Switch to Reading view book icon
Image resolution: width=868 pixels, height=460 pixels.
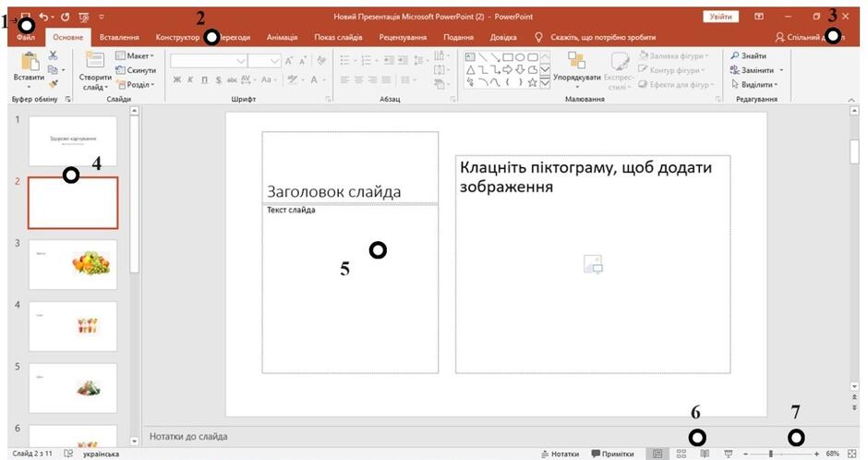tap(705, 454)
